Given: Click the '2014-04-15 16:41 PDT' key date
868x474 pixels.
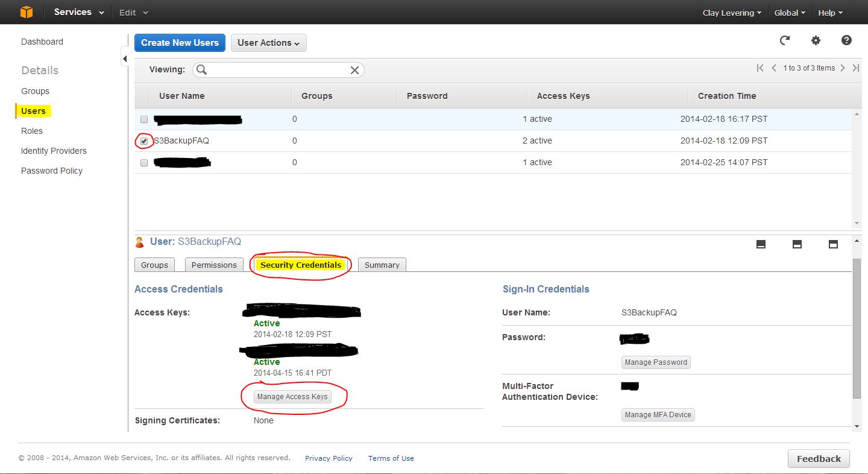Looking at the screenshot, I should click(x=293, y=373).
